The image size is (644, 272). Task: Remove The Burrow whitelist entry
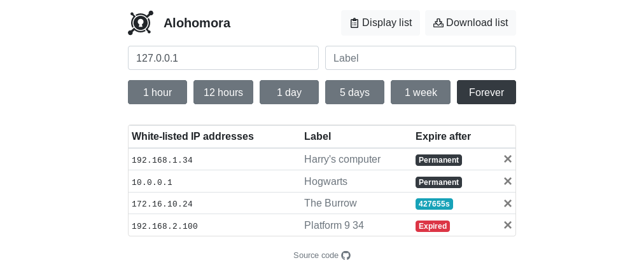[508, 203]
